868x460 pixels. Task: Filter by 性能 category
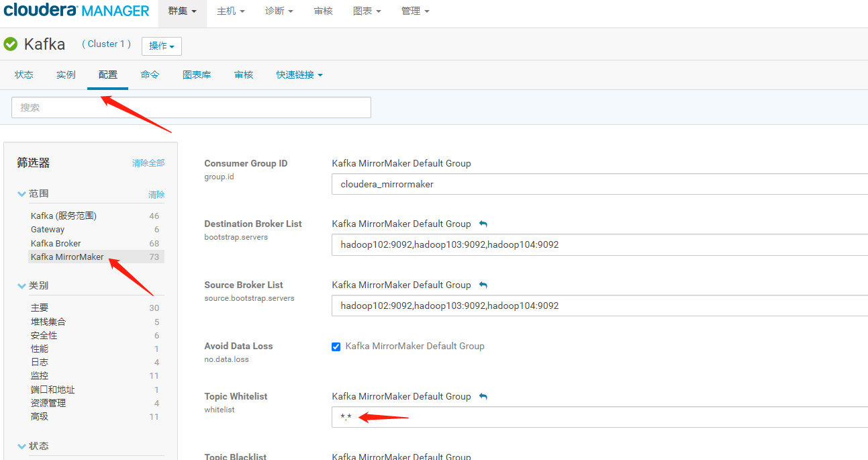pyautogui.click(x=40, y=349)
